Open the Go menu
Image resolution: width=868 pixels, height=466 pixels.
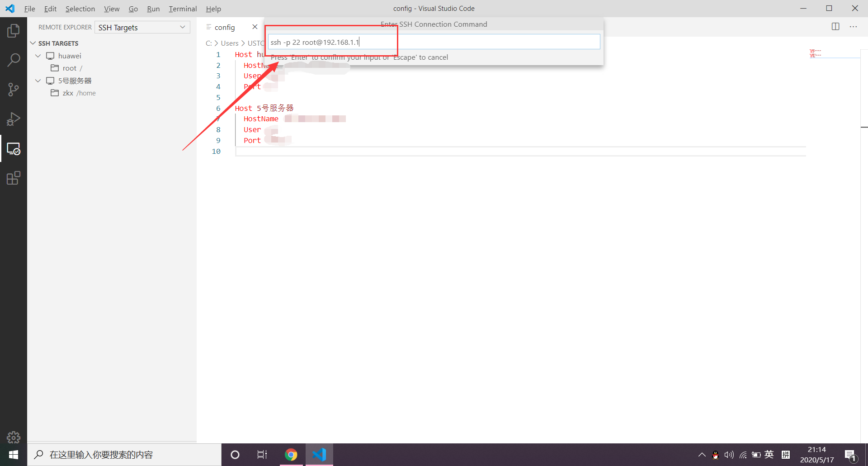pos(133,9)
